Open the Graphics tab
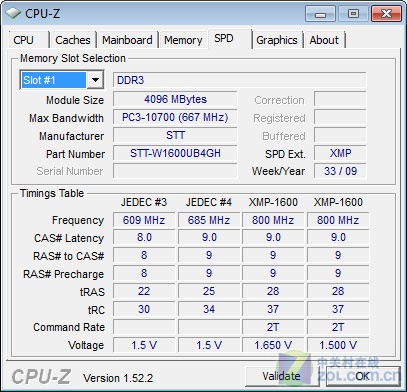 click(277, 40)
